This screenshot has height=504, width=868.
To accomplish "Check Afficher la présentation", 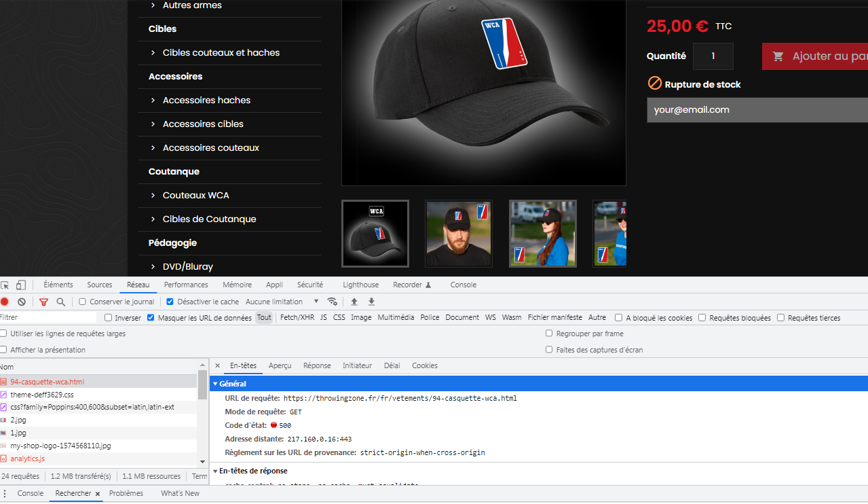I will click(4, 350).
